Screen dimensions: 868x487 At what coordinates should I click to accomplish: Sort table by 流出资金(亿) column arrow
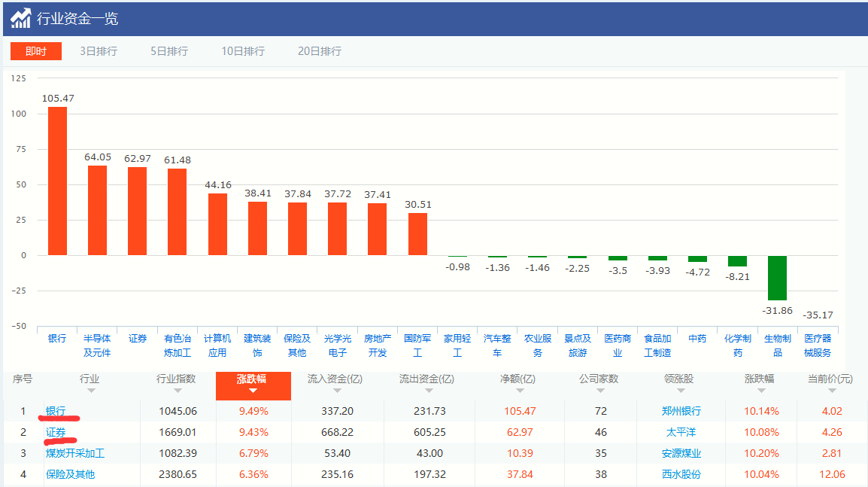(429, 391)
